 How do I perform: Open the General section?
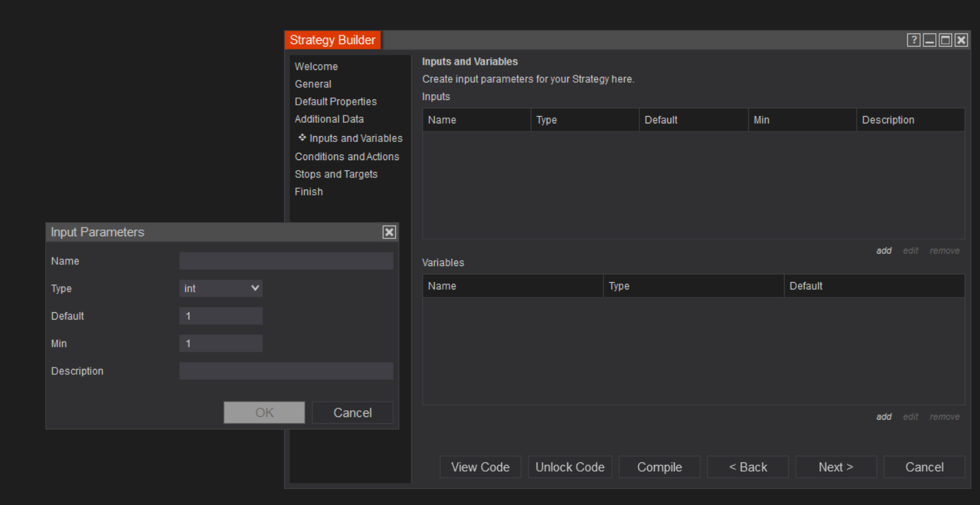point(313,84)
